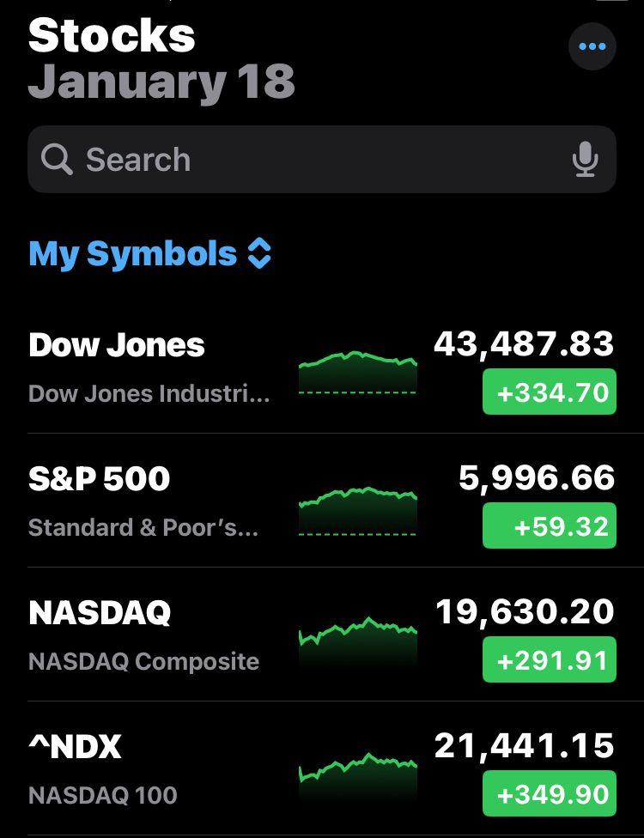The width and height of the screenshot is (644, 838).
Task: Tap the Dow Jones price 43,487.83
Action: (x=524, y=343)
